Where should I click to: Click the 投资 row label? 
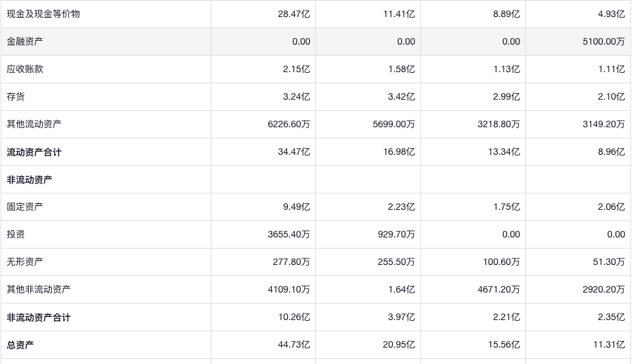click(x=16, y=234)
